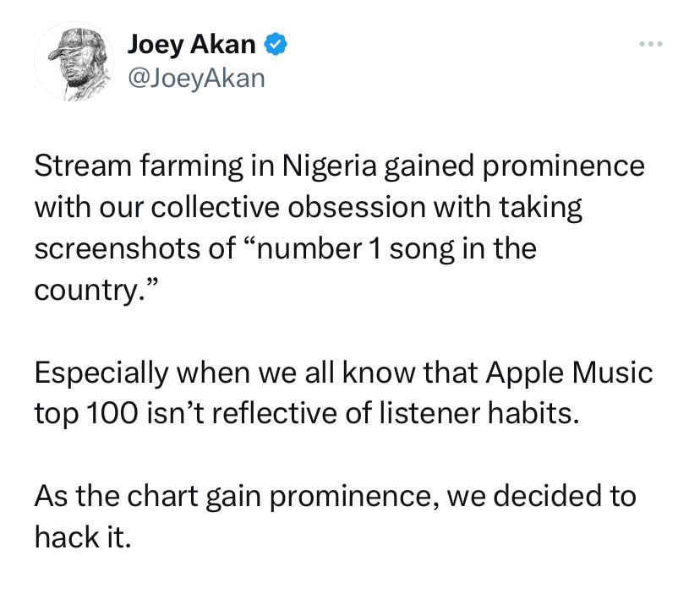Click the words we decided to
Image resolution: width=700 pixels, height=599 pixels.
(x=541, y=496)
